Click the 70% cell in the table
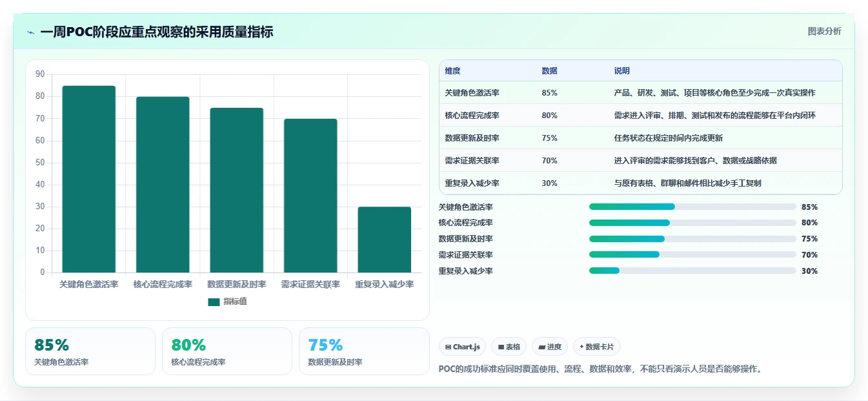Screen dimensions: 868x401 tap(549, 161)
